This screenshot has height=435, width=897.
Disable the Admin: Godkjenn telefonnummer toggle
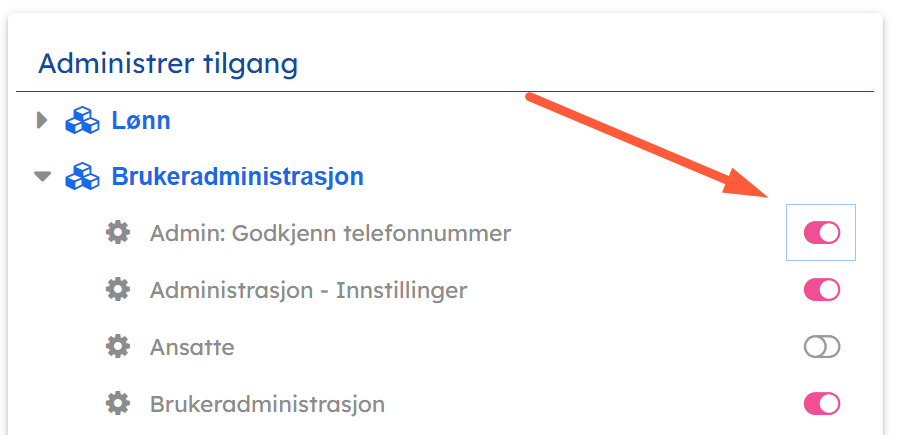(x=821, y=233)
